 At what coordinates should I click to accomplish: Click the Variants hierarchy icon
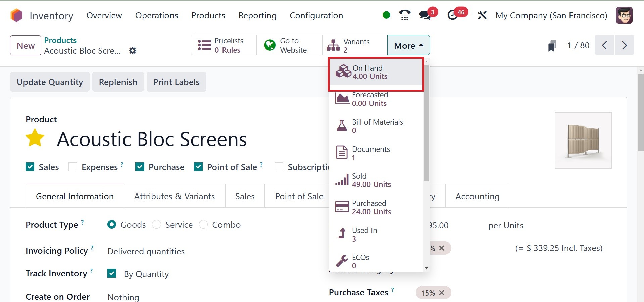click(x=333, y=45)
